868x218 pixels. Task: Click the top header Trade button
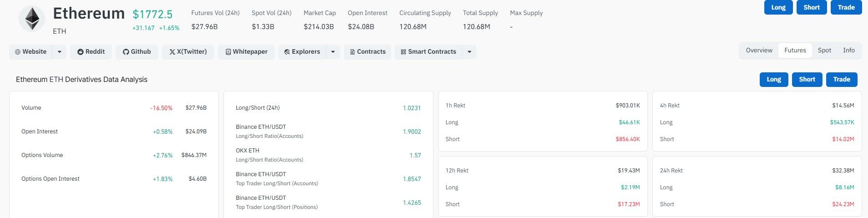coord(846,7)
